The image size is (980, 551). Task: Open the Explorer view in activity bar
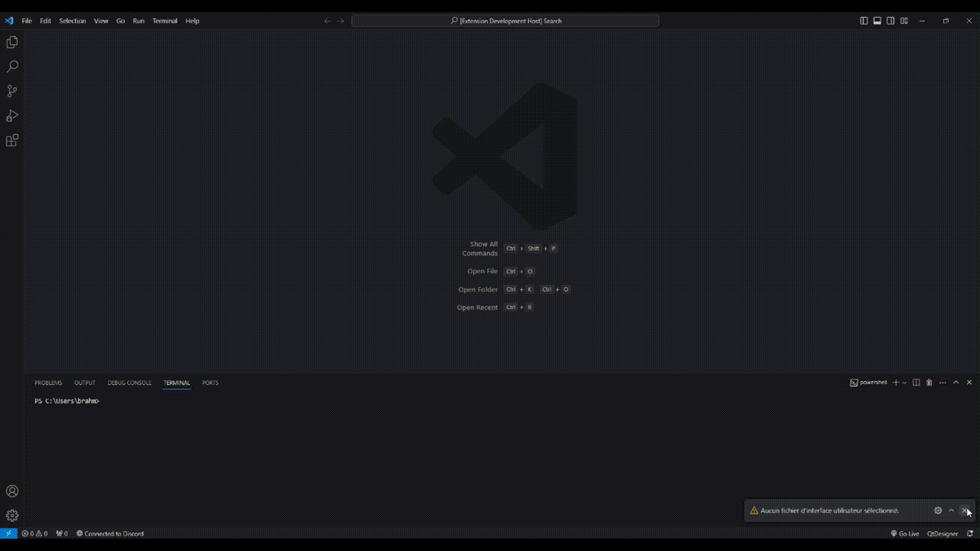click(x=12, y=42)
